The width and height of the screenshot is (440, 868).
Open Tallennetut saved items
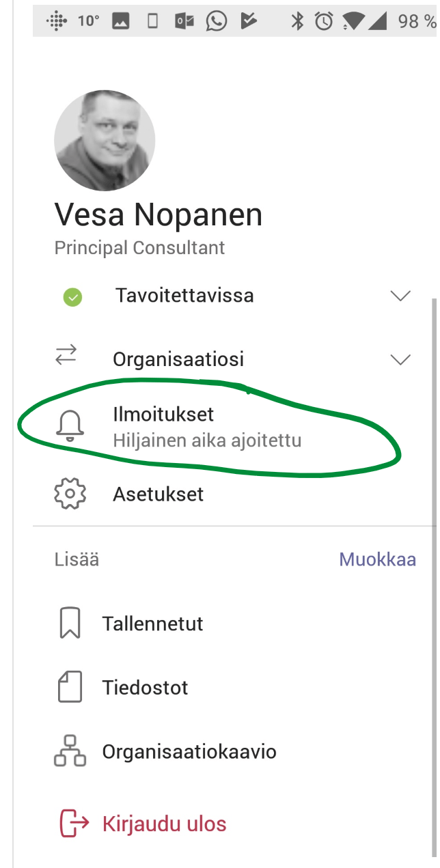click(152, 624)
